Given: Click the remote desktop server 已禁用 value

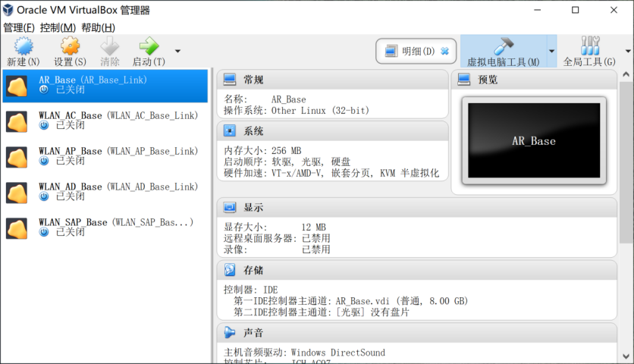Looking at the screenshot, I should point(316,239).
